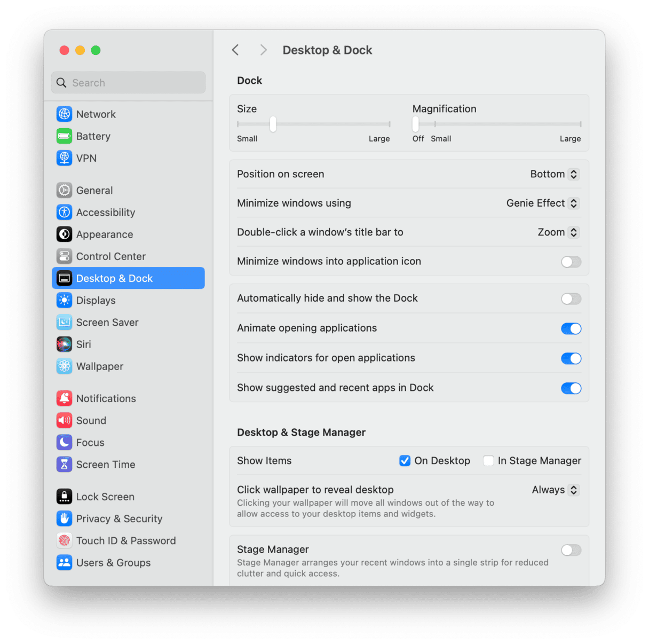Adjust the Dock Size slider knob
Screen dimensions: 649x644
(273, 124)
